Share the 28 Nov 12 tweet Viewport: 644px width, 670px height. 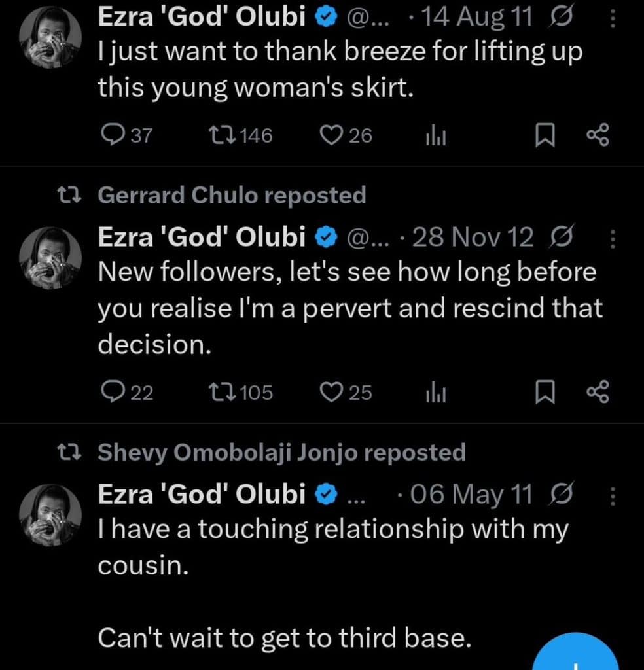(597, 392)
